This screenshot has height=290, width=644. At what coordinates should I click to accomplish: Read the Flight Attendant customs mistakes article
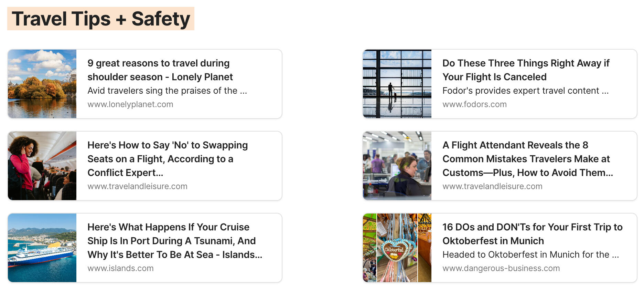[527, 159]
